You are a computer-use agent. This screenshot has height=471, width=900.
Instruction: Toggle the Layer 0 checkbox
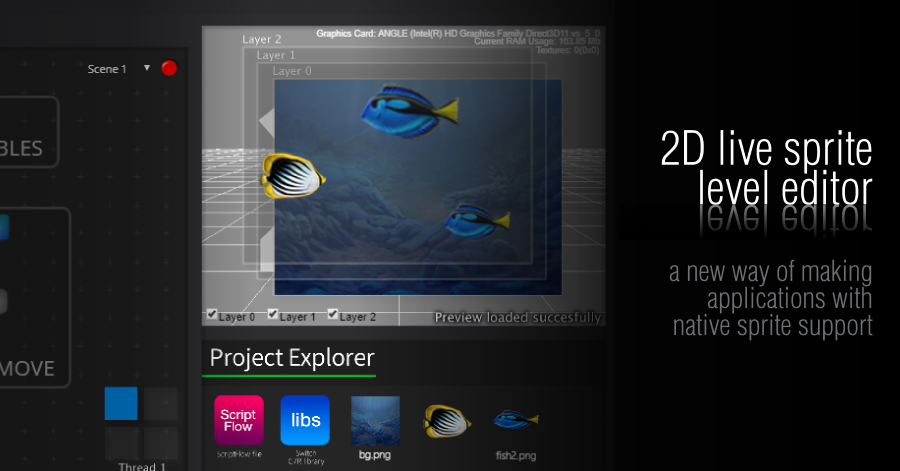(x=212, y=314)
